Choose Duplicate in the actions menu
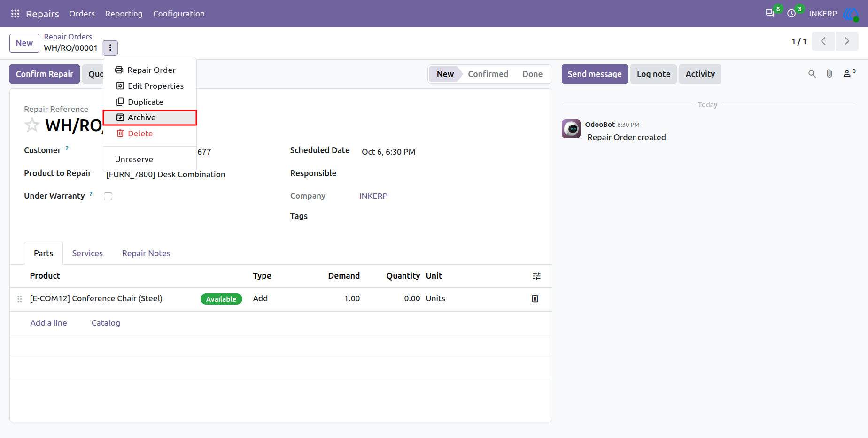 [150, 102]
